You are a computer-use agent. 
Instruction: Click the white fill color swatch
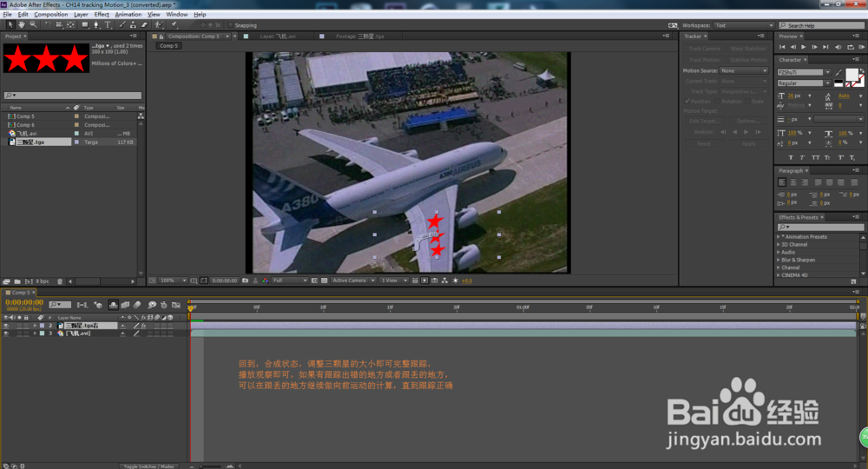point(852,74)
